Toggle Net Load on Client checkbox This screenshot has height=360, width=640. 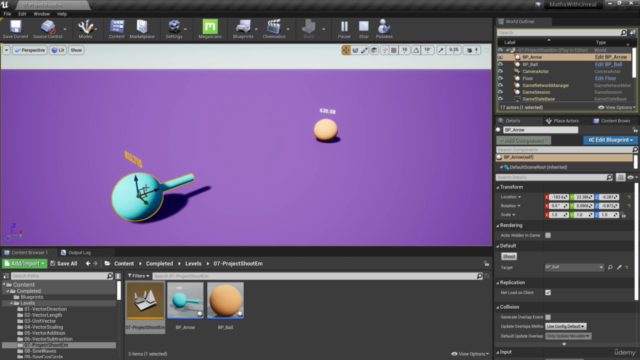[x=548, y=293]
